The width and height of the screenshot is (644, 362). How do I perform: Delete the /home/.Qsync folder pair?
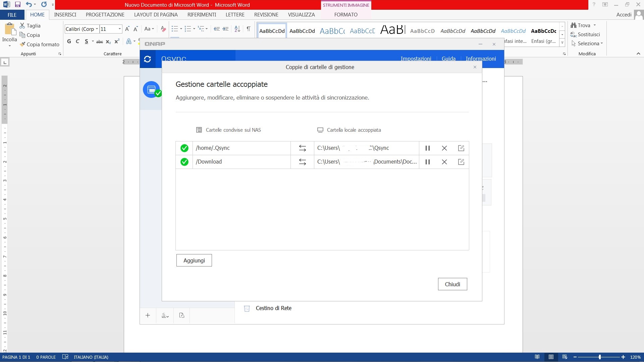[x=444, y=148]
